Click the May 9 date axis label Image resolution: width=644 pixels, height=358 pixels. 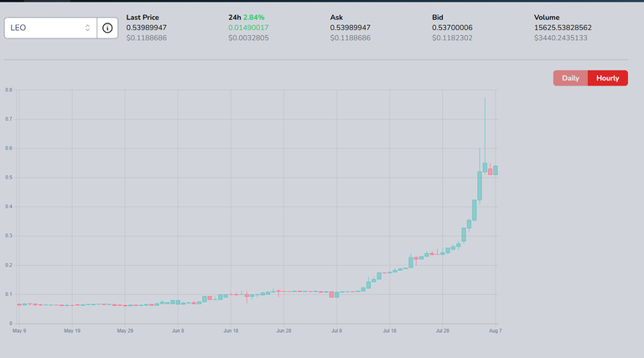[x=19, y=330]
